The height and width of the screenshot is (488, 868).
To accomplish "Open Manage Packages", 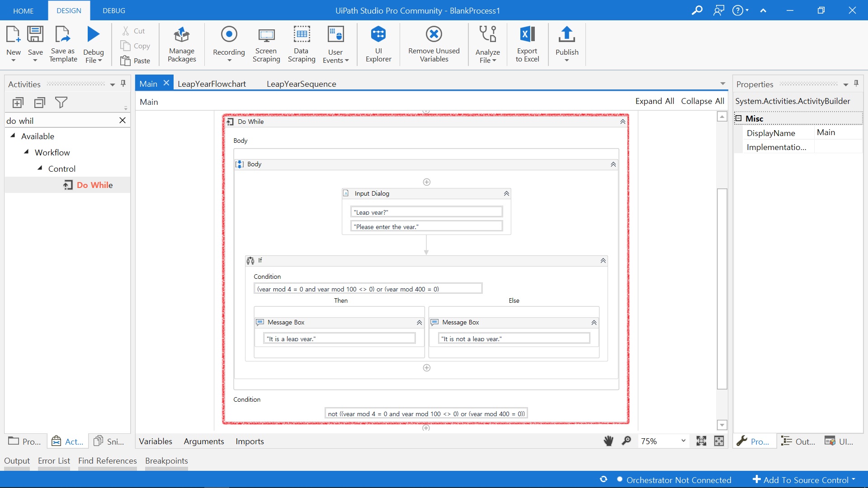I will coord(182,44).
